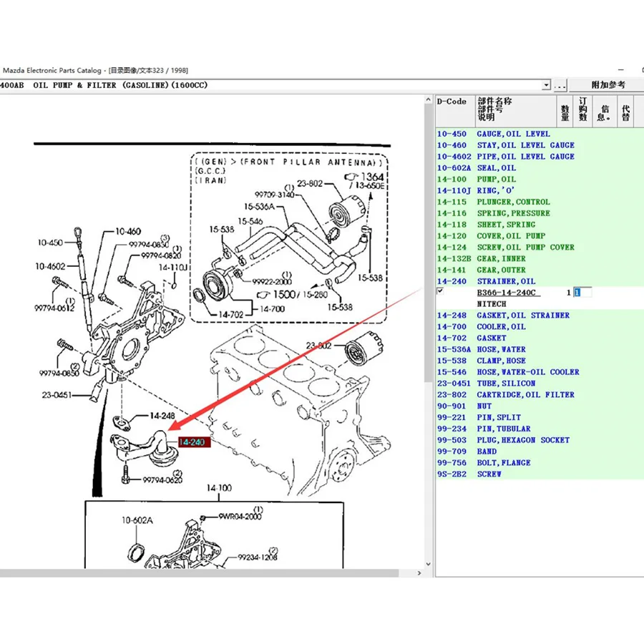This screenshot has width=644, height=644.
Task: Select row 14-115 PLUNGER, CONTROL
Action: tap(540, 202)
